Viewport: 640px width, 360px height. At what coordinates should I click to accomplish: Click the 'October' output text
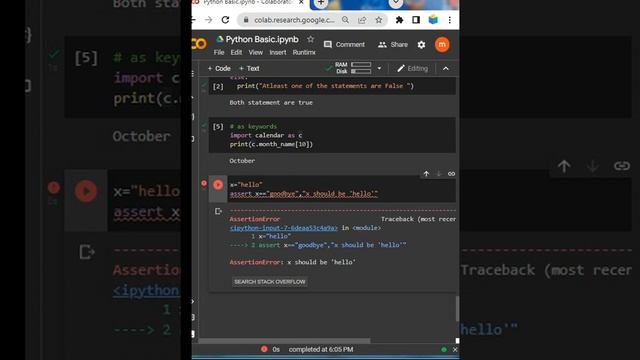[x=242, y=161]
